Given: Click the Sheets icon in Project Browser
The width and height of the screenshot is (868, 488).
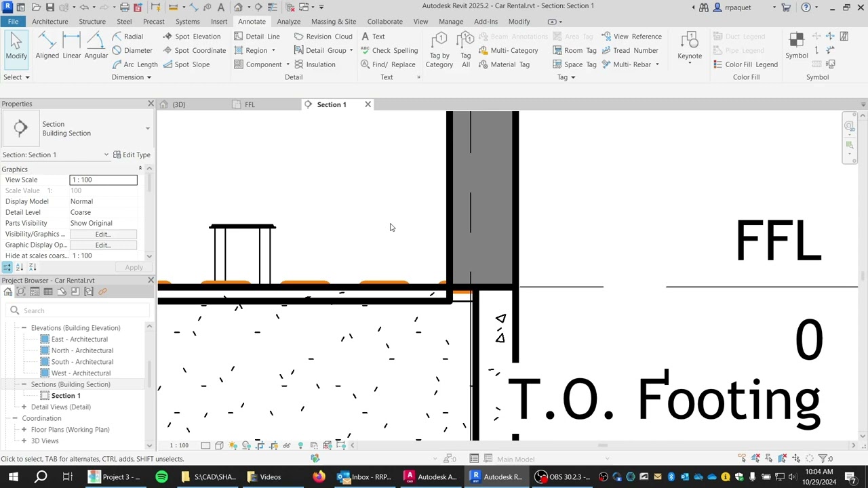Looking at the screenshot, I should click(62, 291).
